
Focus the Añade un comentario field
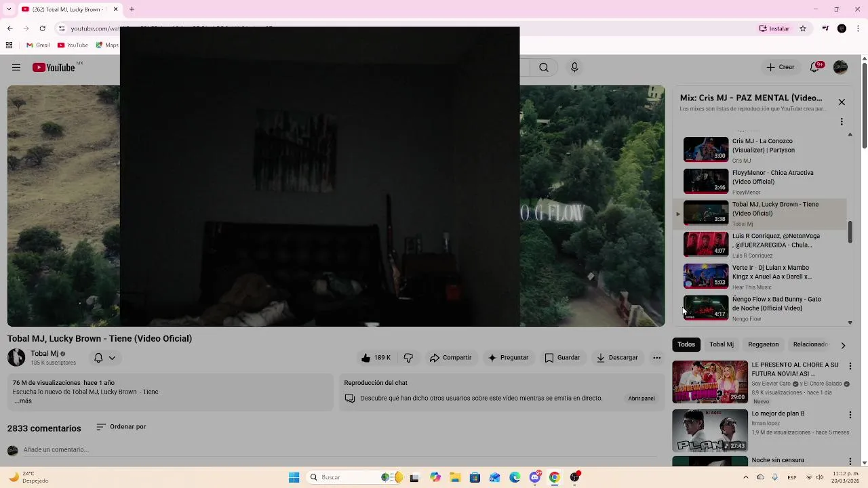pos(339,450)
